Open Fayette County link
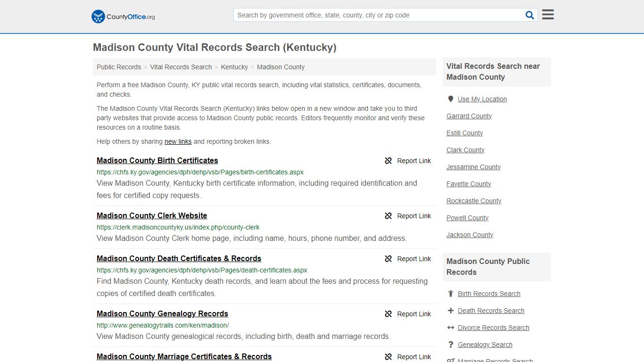This screenshot has height=362, width=644. [469, 184]
